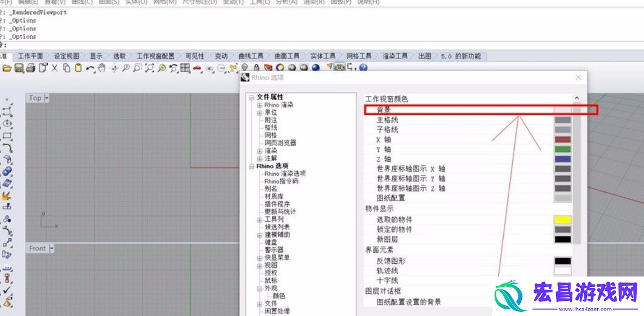Open Options with the gear icon
This screenshot has height=316, width=644.
[x=339, y=68]
